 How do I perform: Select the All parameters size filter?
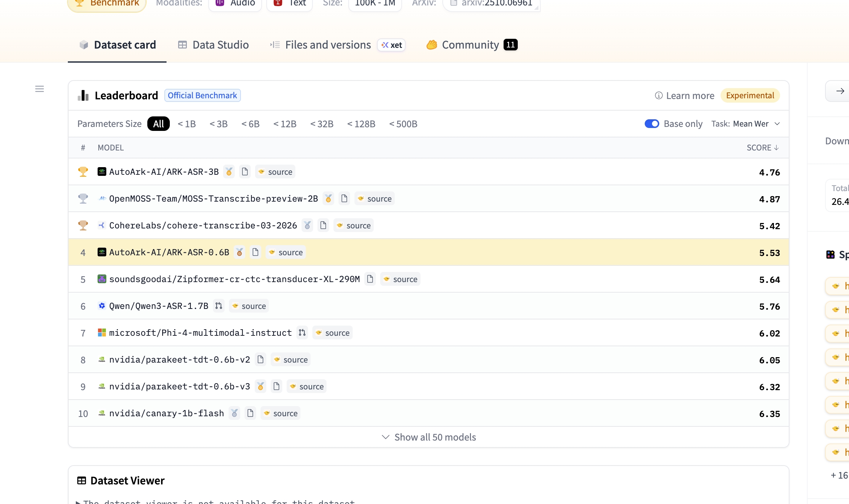pyautogui.click(x=159, y=124)
